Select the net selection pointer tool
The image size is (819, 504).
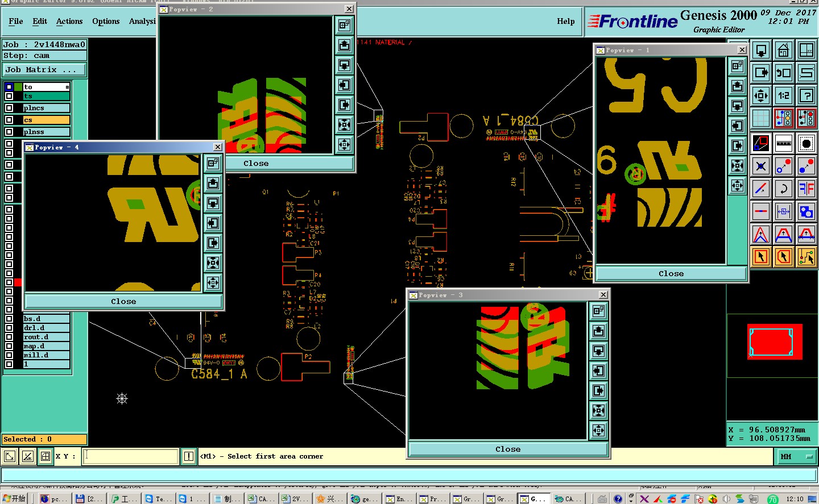(x=806, y=257)
